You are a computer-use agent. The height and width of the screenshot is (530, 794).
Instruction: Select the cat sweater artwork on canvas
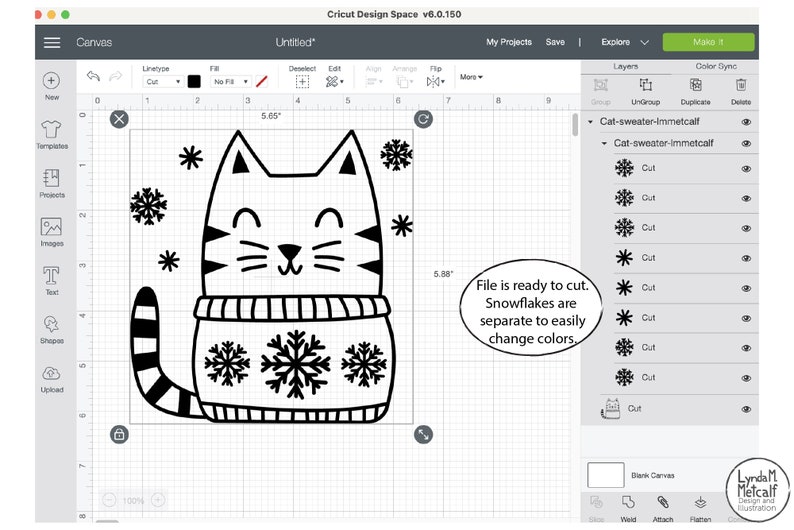(x=271, y=276)
